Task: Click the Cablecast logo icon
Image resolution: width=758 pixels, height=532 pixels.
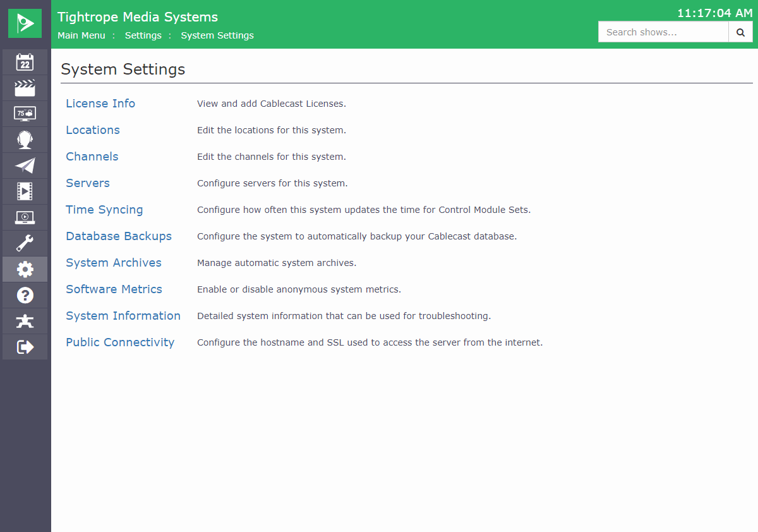Action: tap(25, 23)
